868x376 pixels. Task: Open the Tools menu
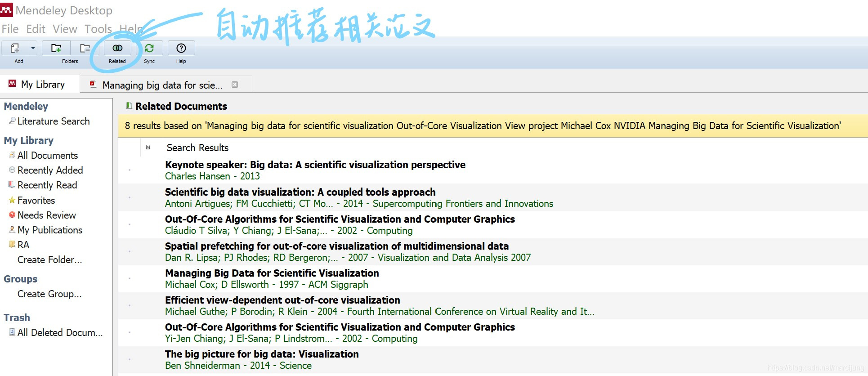pyautogui.click(x=98, y=29)
